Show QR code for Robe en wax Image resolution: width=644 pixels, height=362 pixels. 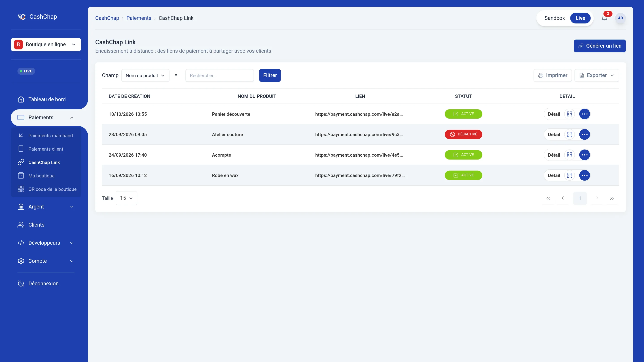(570, 175)
